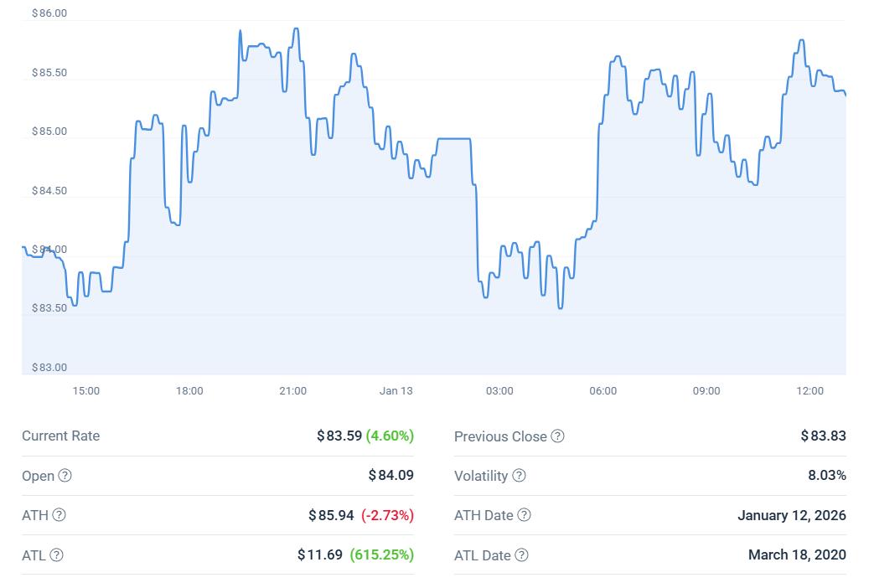Click the ATH Date help icon
Screen dimensions: 874x588
click(x=524, y=515)
